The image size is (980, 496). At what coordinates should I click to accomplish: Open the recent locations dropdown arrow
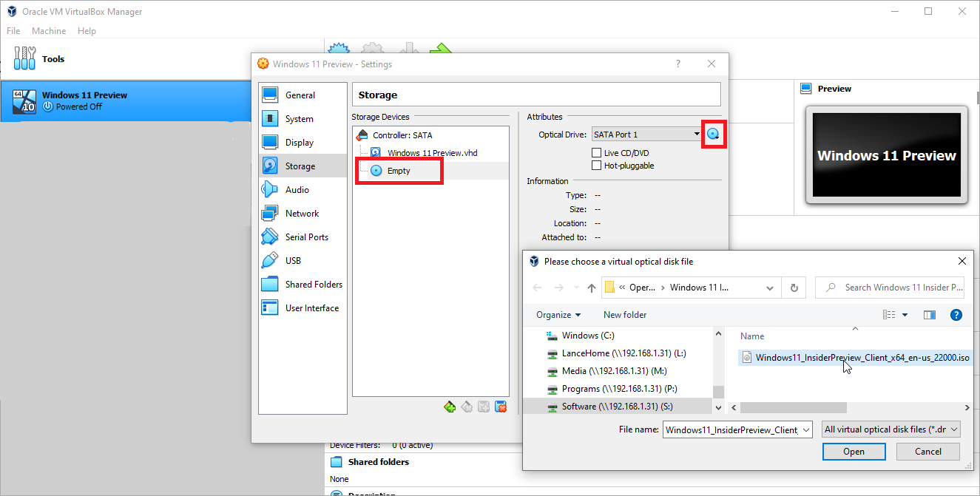coord(576,288)
